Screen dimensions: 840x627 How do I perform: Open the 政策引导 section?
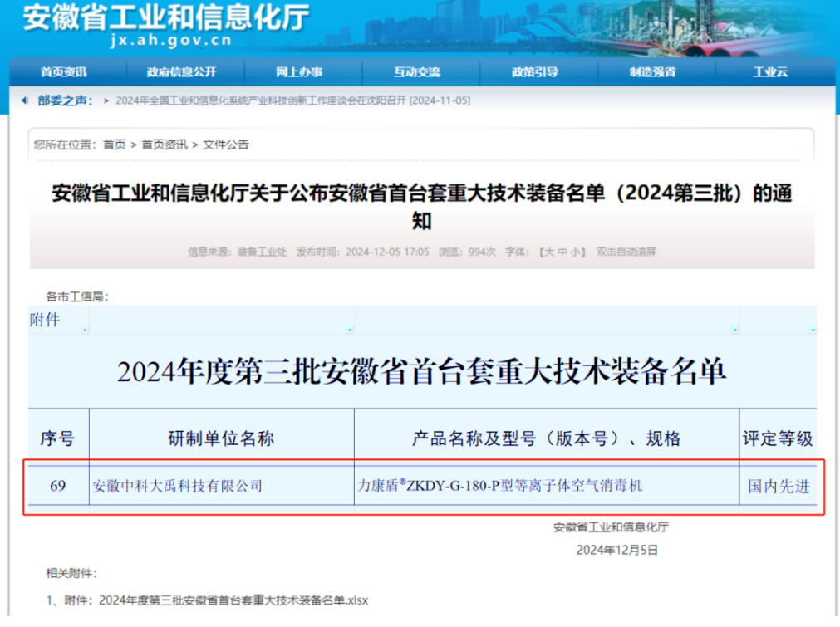538,72
